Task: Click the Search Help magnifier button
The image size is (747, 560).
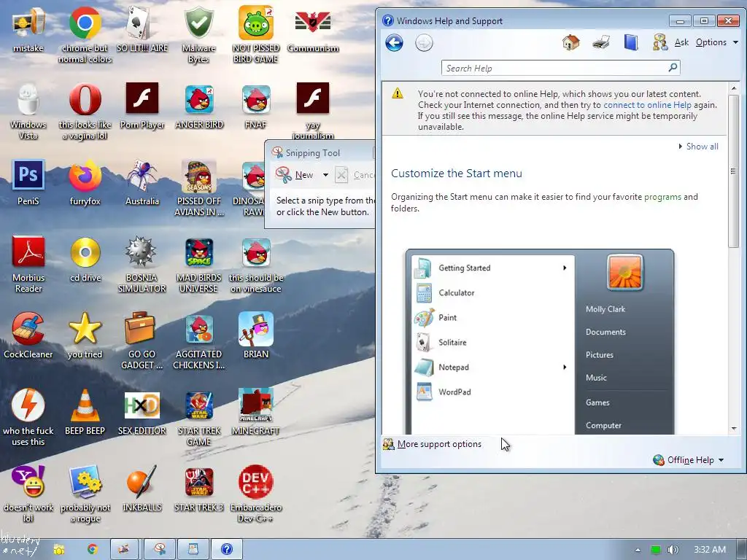Action: pos(673,68)
